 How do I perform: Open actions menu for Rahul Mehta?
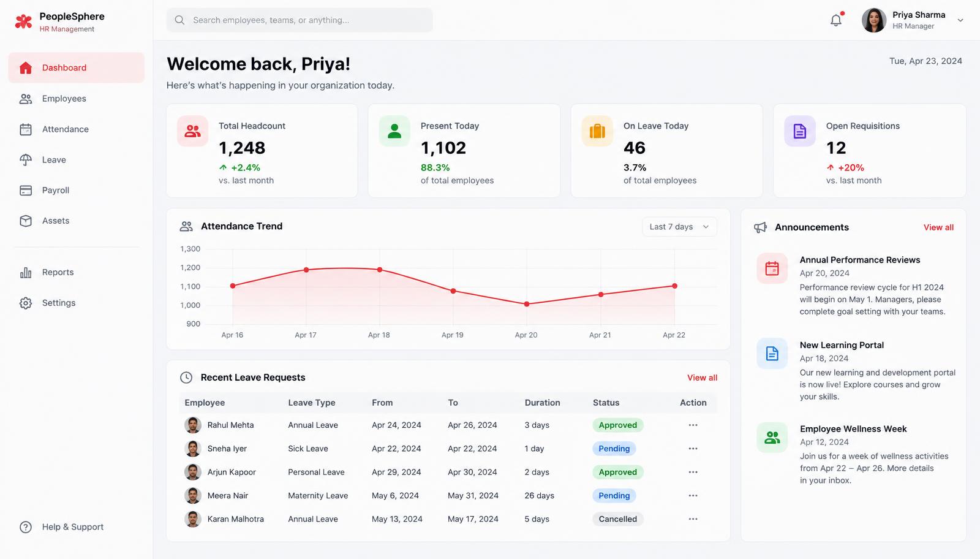(x=693, y=425)
